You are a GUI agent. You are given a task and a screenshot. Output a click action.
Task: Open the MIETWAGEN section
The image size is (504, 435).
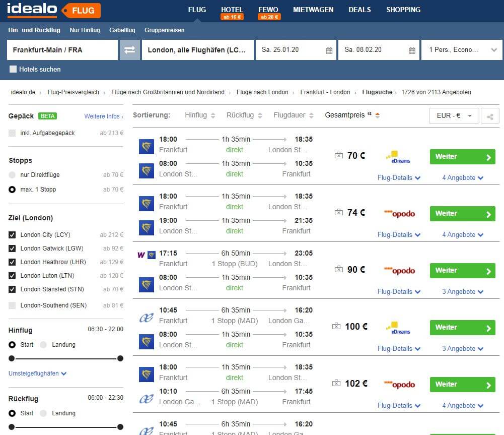point(313,10)
